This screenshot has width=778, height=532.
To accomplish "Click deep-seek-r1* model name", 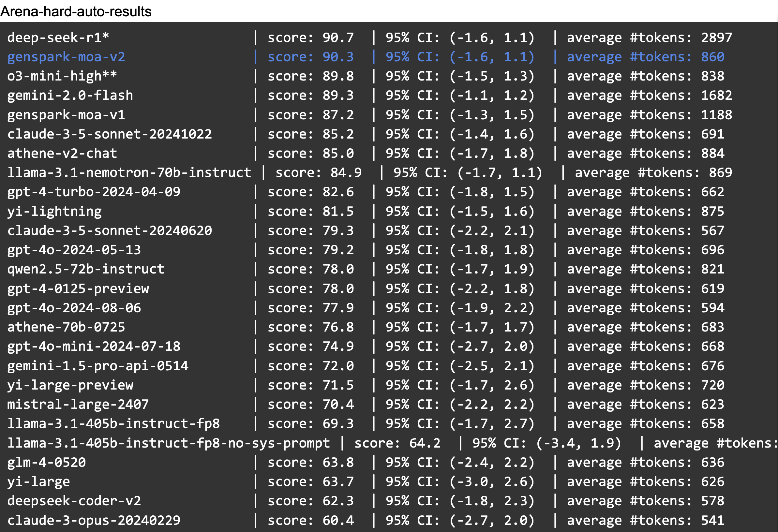I will pyautogui.click(x=58, y=37).
